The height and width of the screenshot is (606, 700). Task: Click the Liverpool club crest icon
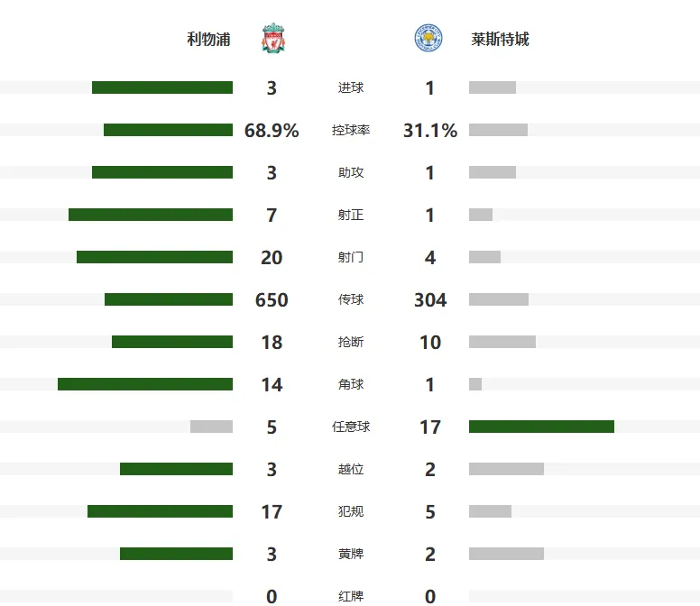273,39
